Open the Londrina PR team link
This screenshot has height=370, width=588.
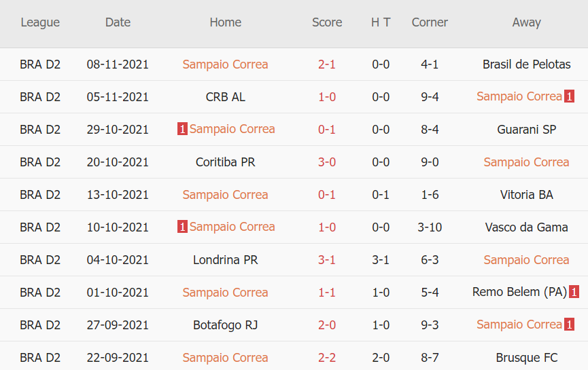(225, 260)
